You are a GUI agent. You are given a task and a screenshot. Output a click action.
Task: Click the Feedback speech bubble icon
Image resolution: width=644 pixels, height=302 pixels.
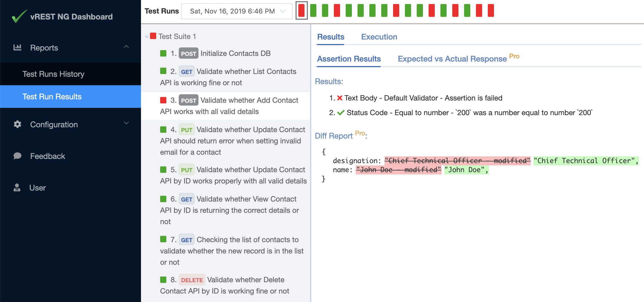pos(17,156)
